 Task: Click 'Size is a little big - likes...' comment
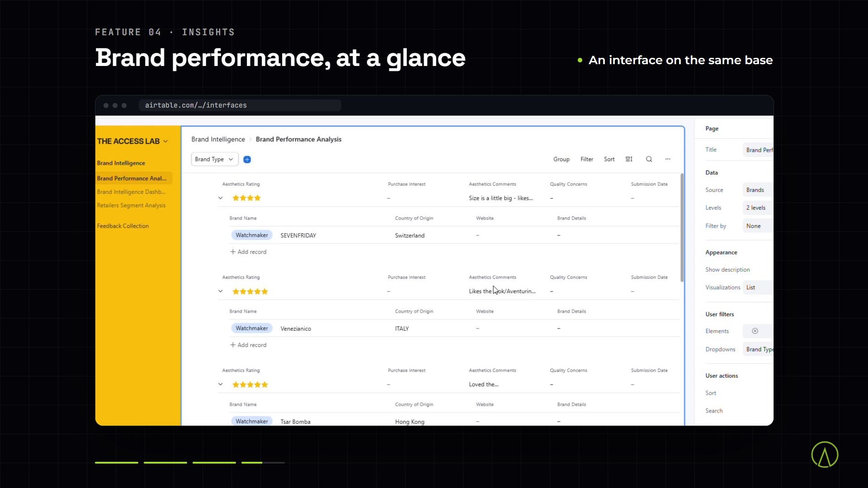click(x=501, y=198)
